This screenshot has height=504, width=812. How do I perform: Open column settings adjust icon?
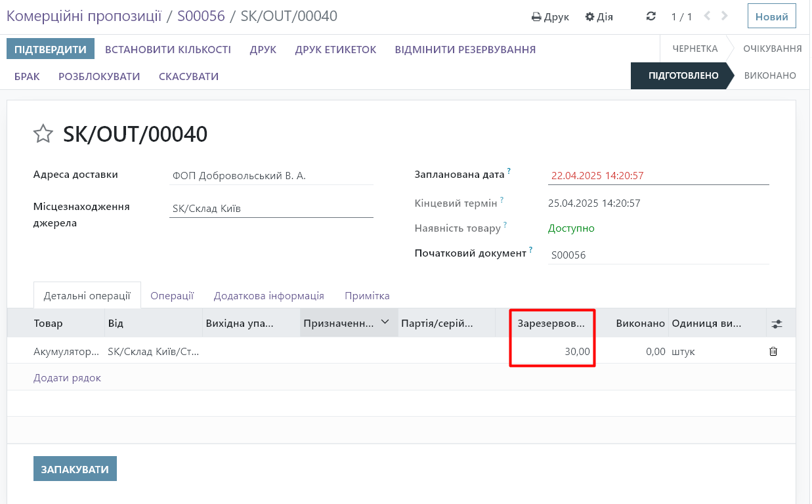[777, 324]
